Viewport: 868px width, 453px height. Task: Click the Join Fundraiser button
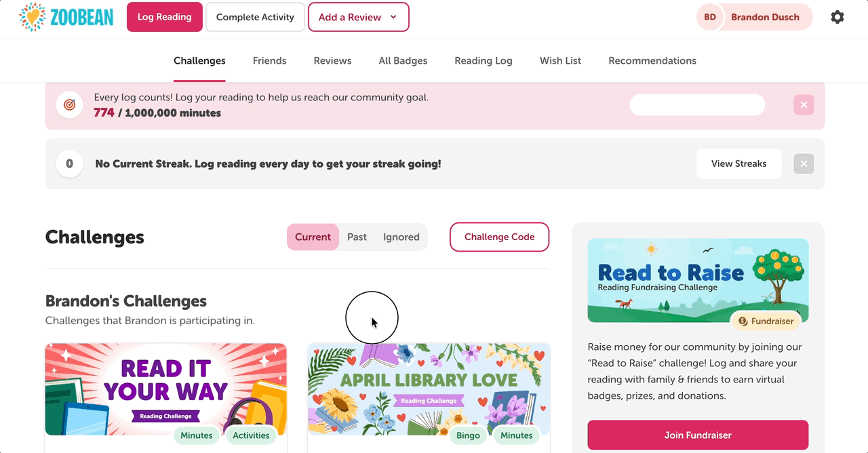(x=698, y=435)
